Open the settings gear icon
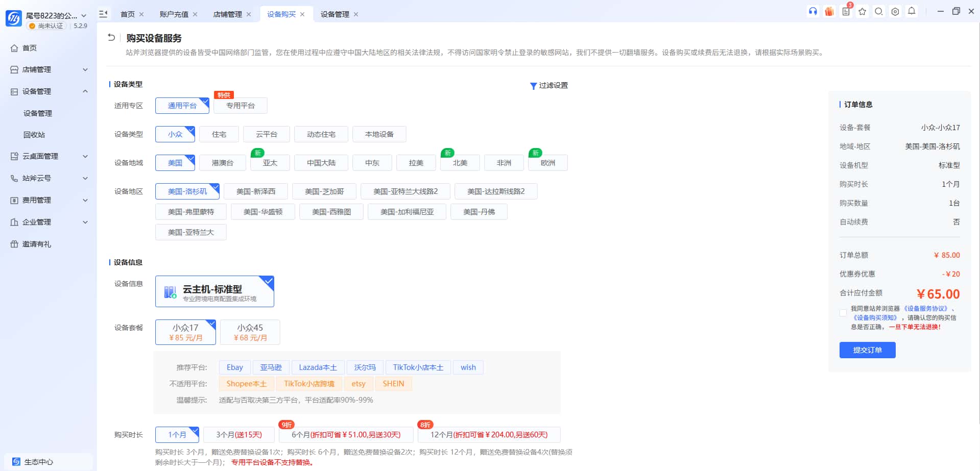 click(895, 11)
